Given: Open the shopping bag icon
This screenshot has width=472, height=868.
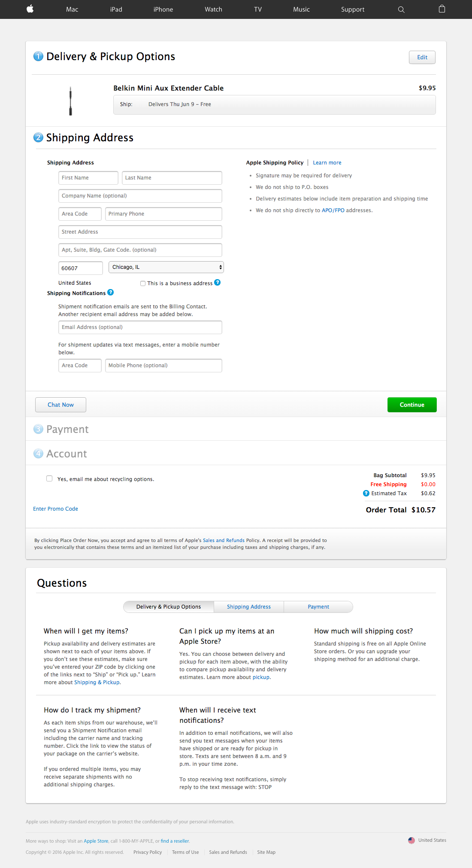Looking at the screenshot, I should 442,9.
